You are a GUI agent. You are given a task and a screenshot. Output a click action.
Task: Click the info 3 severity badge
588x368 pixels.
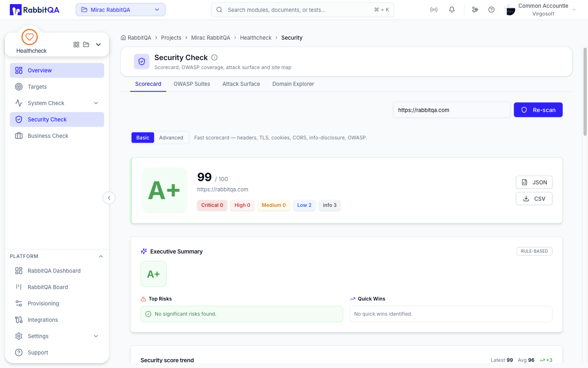coord(330,205)
